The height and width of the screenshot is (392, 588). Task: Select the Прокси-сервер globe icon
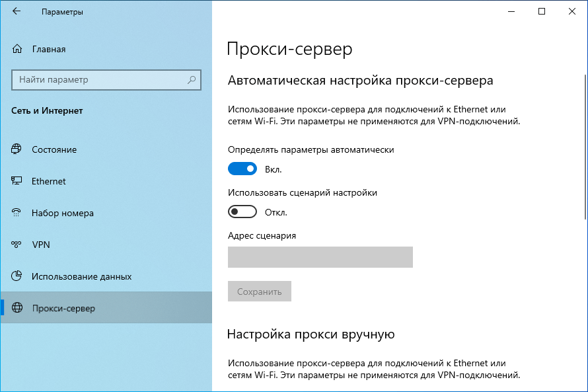pos(17,307)
